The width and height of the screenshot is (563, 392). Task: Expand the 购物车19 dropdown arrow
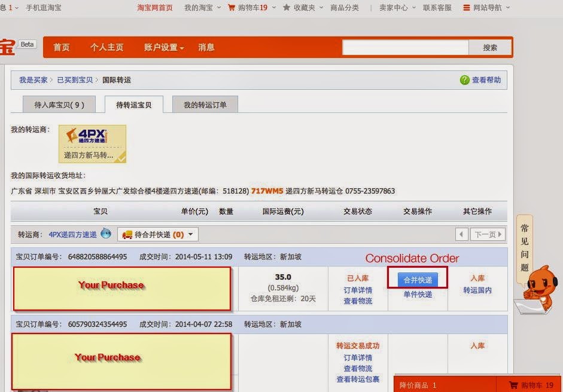(274, 8)
